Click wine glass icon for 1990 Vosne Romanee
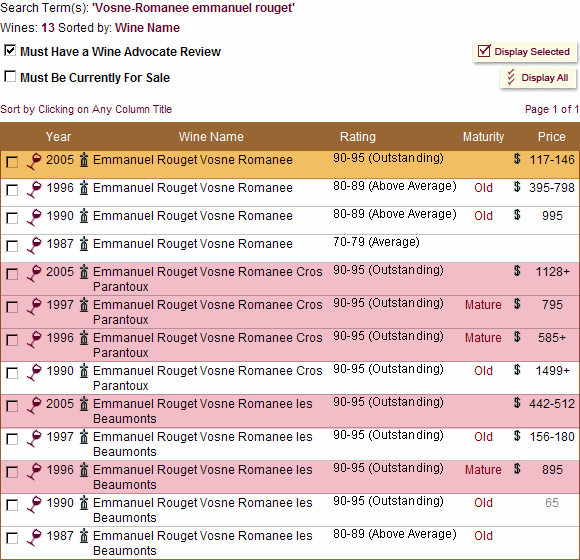 [x=34, y=218]
